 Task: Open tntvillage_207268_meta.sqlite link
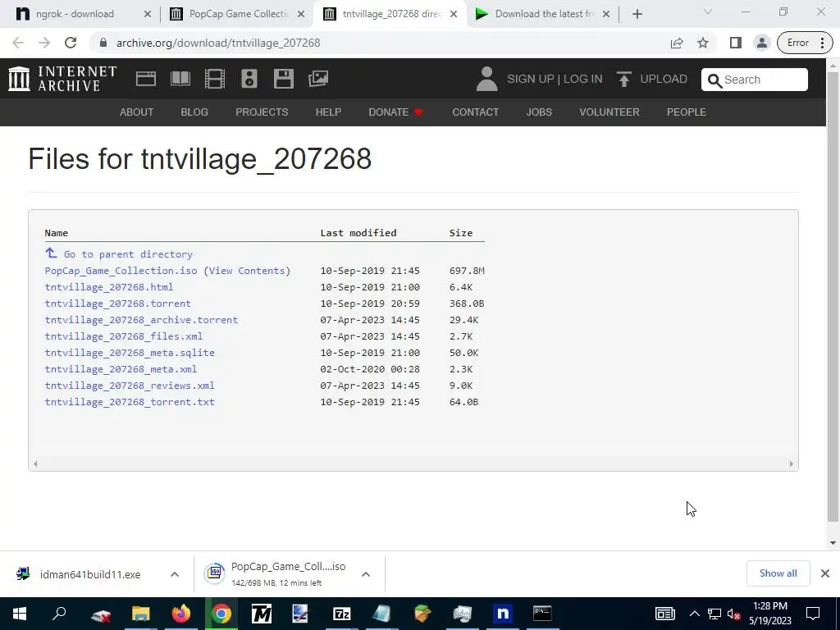[x=130, y=353]
